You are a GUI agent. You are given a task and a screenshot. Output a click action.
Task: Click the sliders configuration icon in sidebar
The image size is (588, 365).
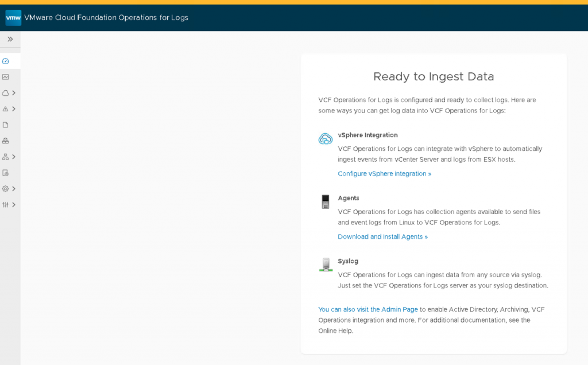(6, 205)
